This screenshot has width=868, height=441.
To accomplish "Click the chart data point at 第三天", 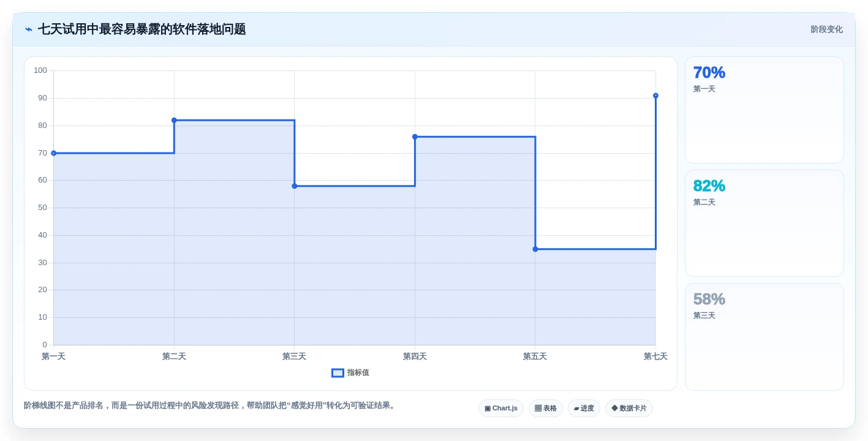I will click(x=295, y=186).
